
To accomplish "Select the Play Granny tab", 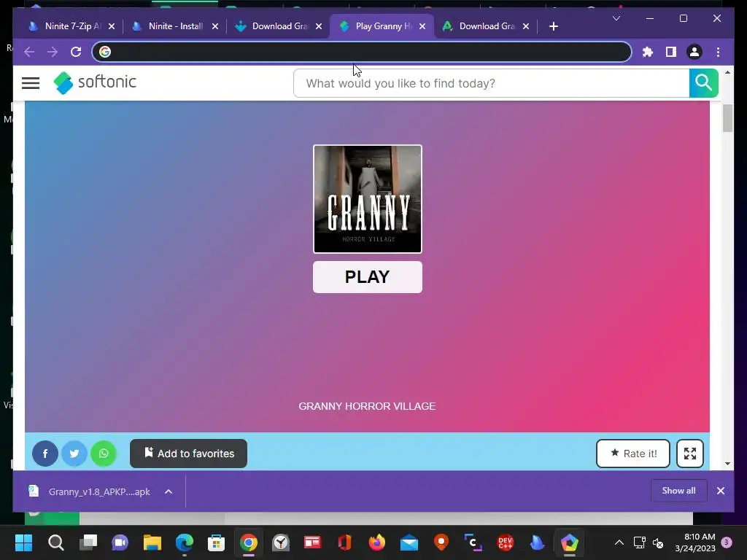I will [382, 26].
